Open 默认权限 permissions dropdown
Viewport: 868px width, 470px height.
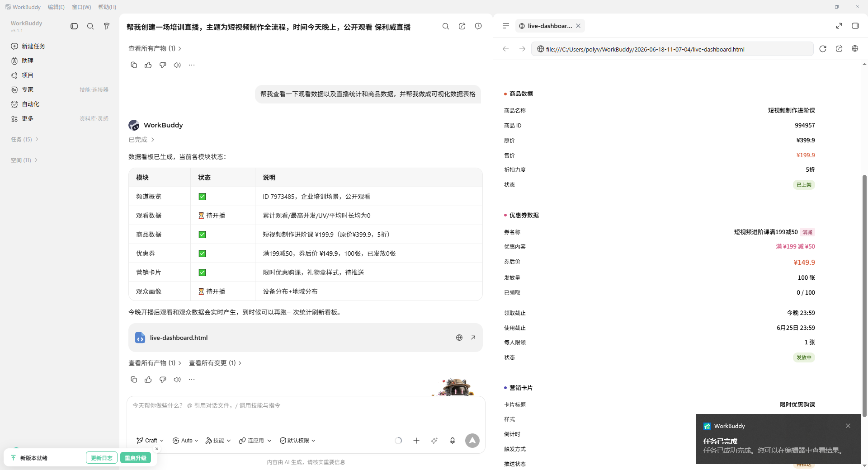(x=297, y=441)
